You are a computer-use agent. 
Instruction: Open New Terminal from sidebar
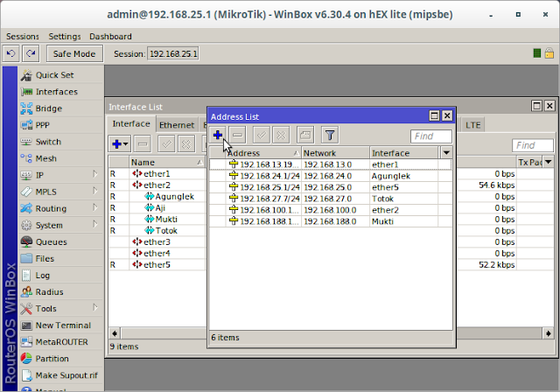tap(60, 325)
